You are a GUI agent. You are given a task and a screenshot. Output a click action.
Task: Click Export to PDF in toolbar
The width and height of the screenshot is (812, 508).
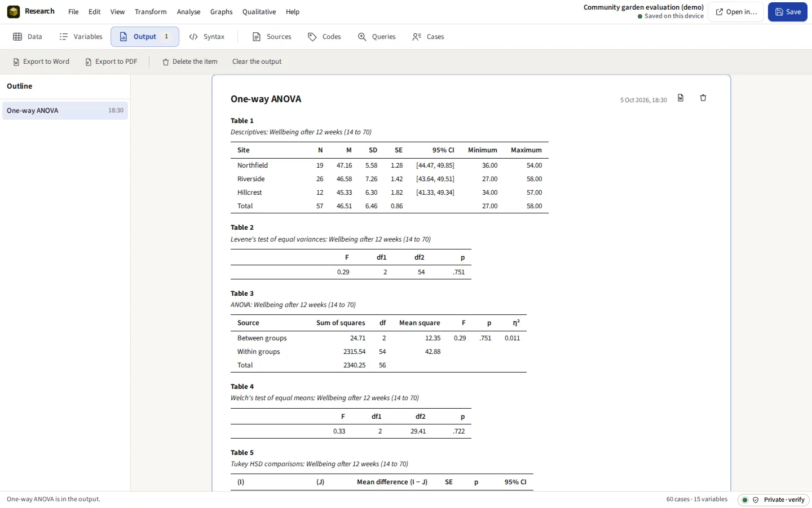click(x=111, y=62)
